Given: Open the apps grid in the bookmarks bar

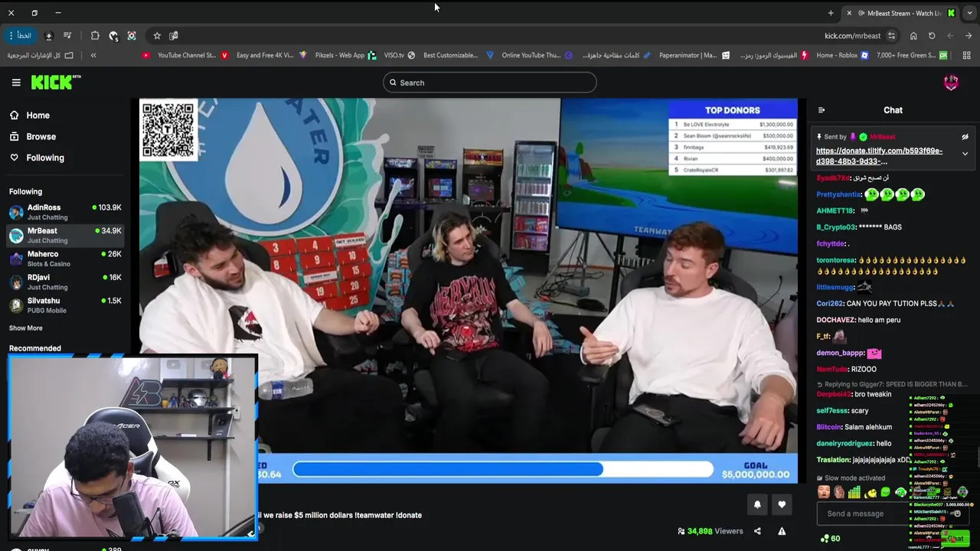Looking at the screenshot, I should coord(966,55).
